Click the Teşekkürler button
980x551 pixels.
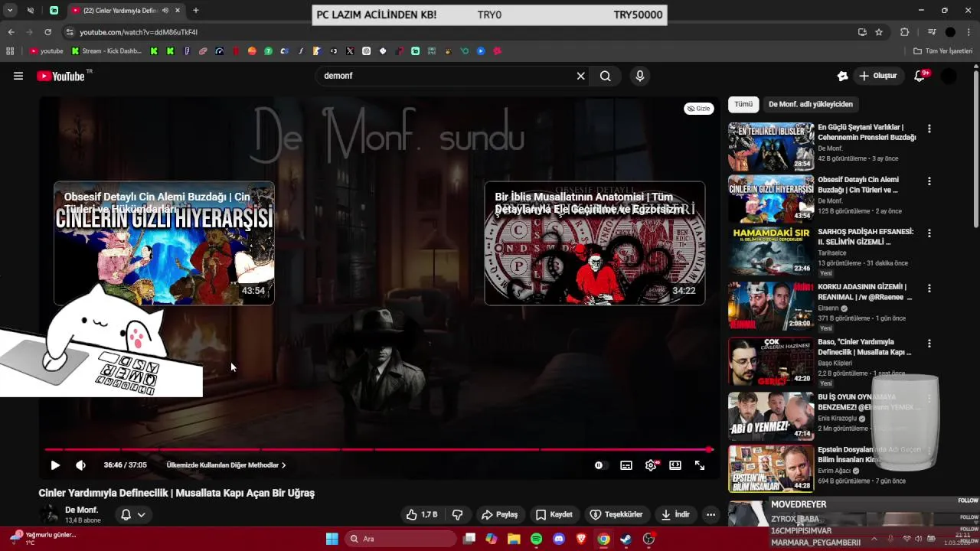pyautogui.click(x=616, y=514)
